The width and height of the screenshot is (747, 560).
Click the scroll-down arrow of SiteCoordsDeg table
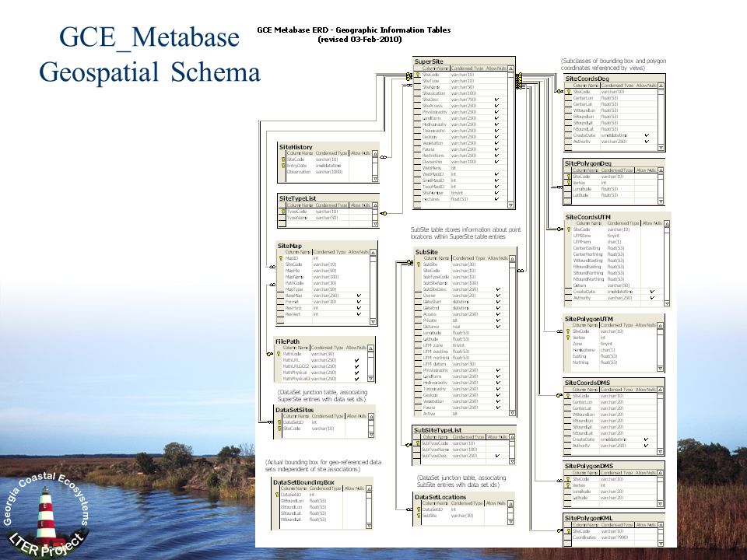[661, 148]
